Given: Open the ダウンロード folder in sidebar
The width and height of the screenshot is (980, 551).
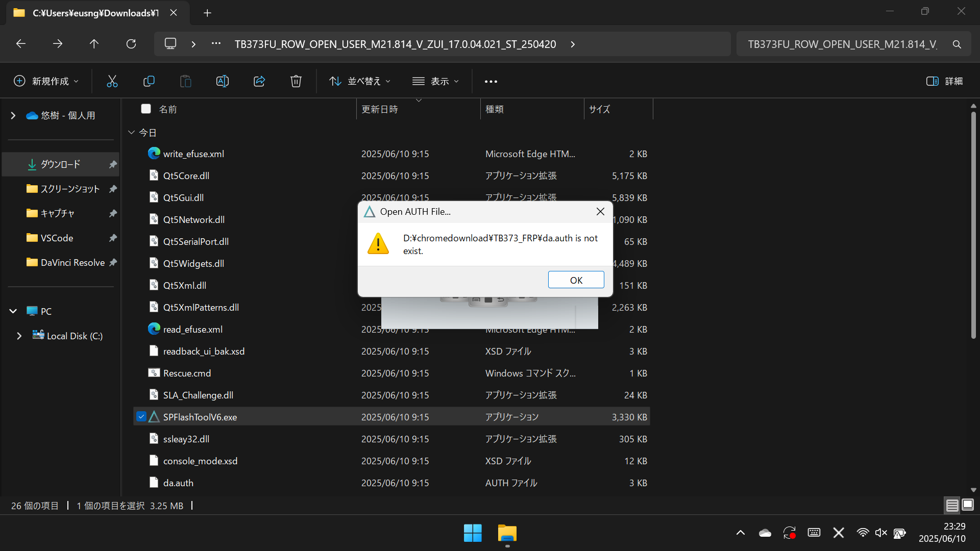Looking at the screenshot, I should click(x=60, y=164).
